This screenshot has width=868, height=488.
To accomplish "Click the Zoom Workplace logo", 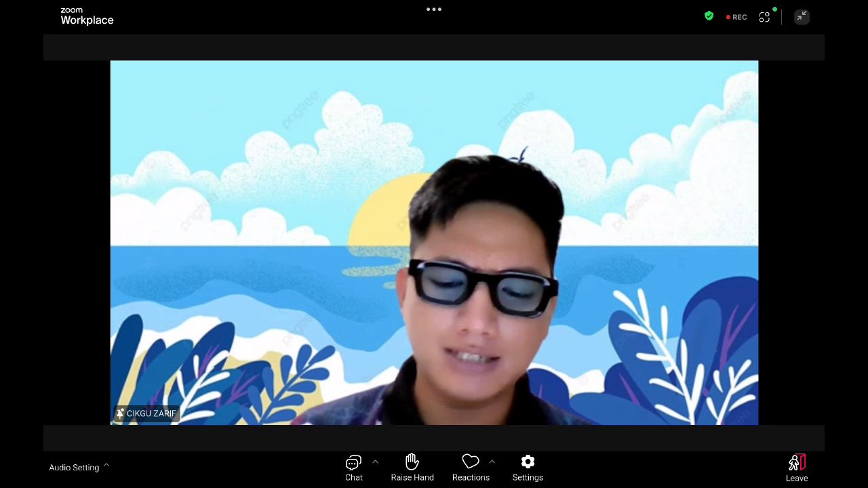I will 87,16.
